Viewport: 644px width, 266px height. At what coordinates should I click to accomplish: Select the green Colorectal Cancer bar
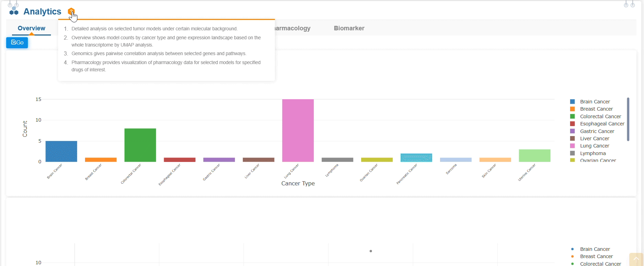coord(140,145)
